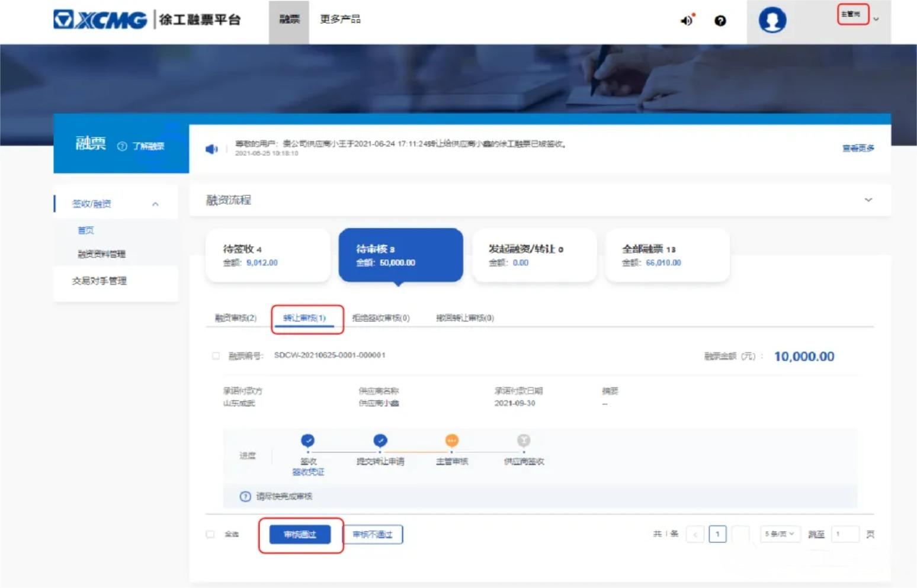Click the user avatar icon
This screenshot has height=588, width=917.
coord(772,20)
